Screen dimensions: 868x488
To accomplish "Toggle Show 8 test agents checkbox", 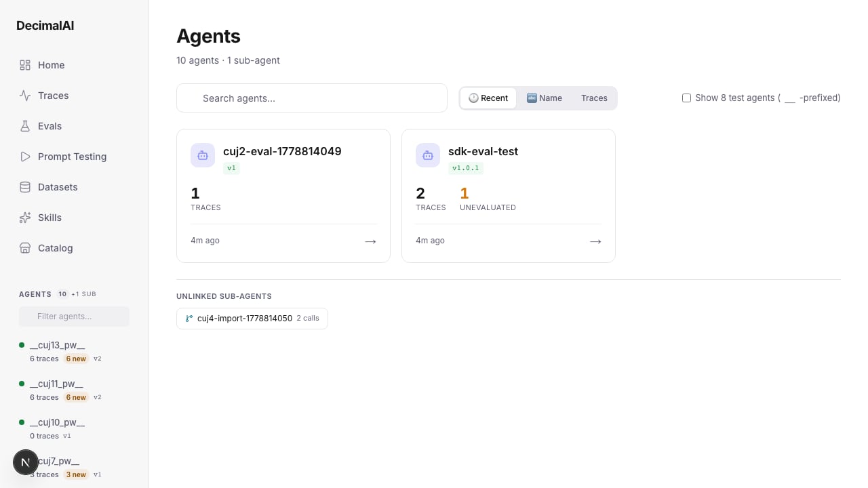I will click(x=686, y=98).
